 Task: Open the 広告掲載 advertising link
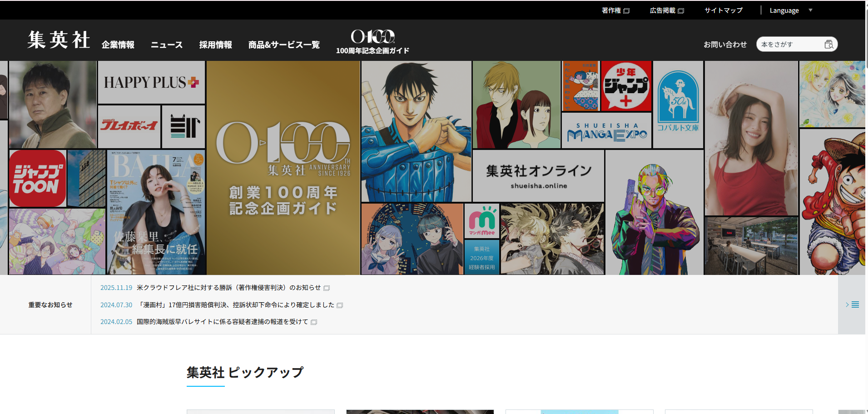pyautogui.click(x=663, y=10)
